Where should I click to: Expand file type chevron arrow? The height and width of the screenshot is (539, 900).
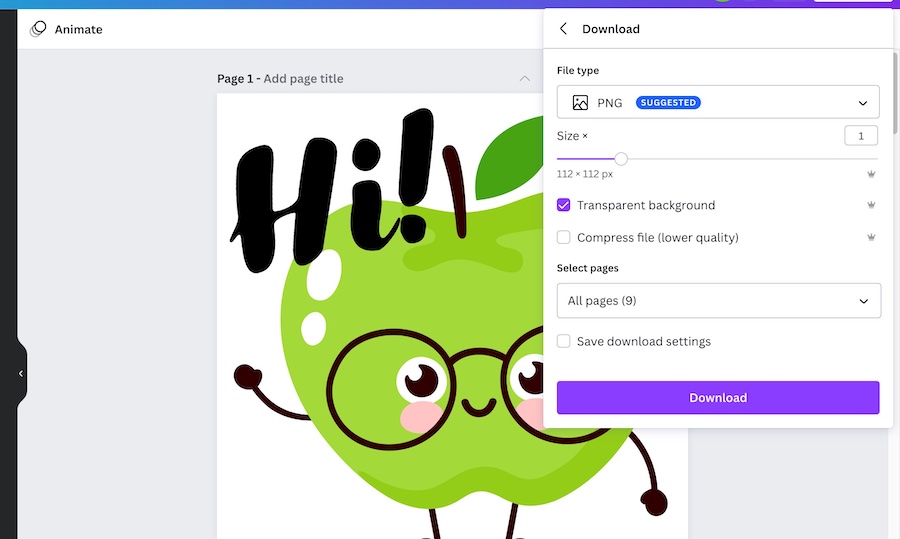click(862, 103)
